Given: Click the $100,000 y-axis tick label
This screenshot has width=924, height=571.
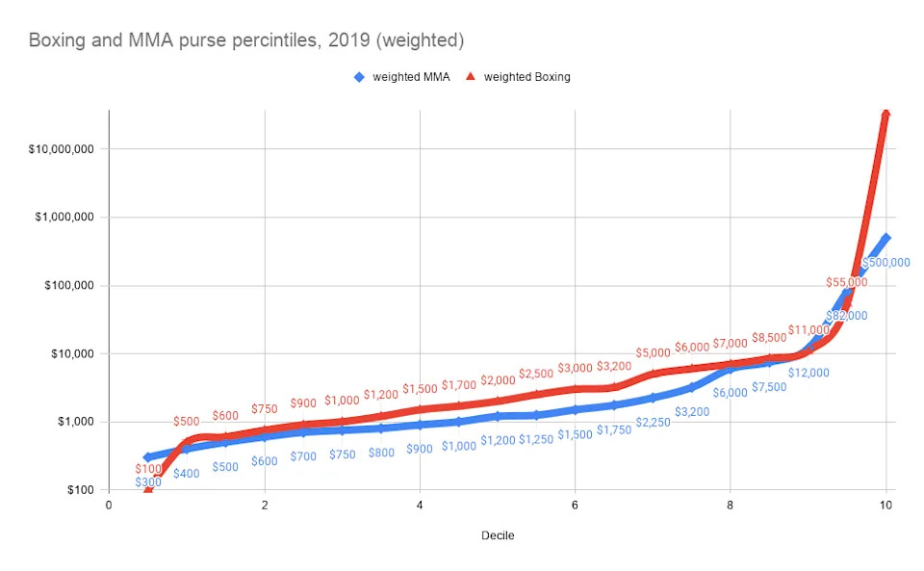Looking at the screenshot, I should [x=67, y=286].
